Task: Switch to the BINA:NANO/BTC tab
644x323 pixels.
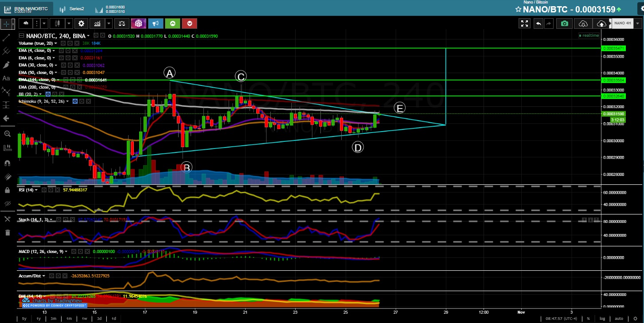Action: coord(27,9)
